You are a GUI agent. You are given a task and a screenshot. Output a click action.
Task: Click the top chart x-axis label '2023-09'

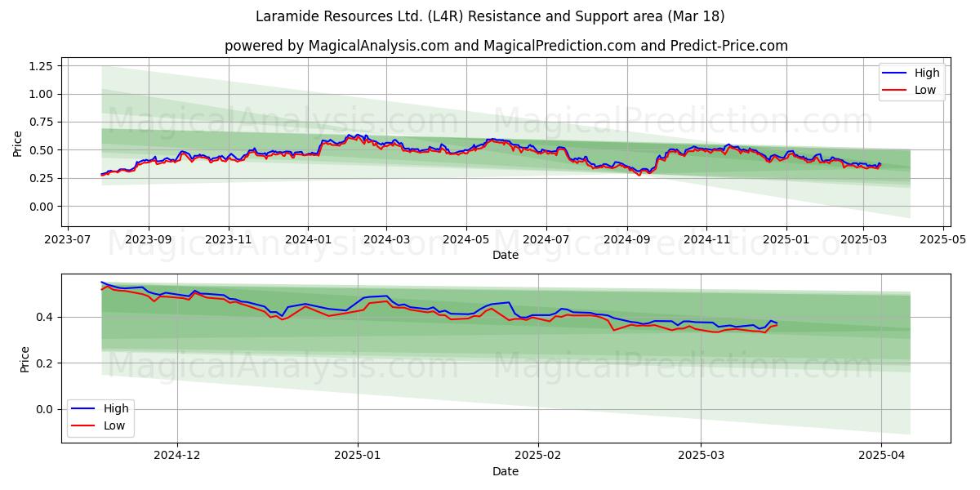pyautogui.click(x=149, y=241)
